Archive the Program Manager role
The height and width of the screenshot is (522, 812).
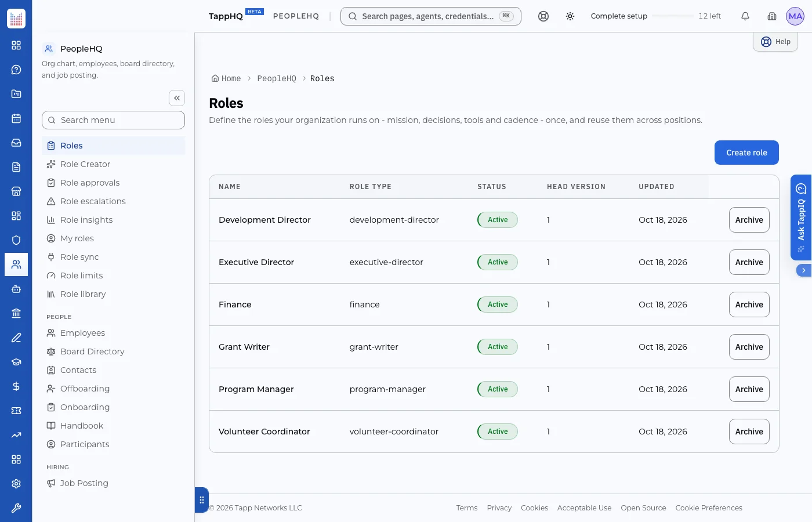[x=749, y=389]
